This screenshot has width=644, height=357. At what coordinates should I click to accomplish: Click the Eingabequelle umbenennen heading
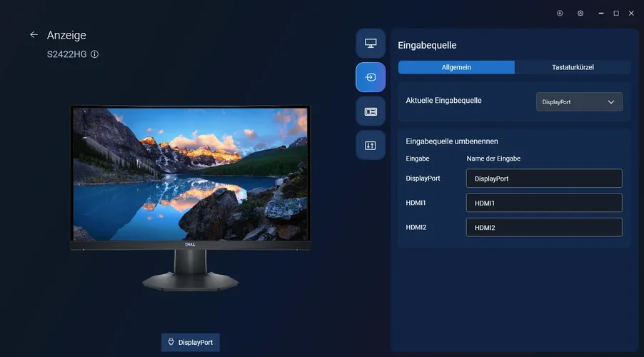click(x=452, y=141)
